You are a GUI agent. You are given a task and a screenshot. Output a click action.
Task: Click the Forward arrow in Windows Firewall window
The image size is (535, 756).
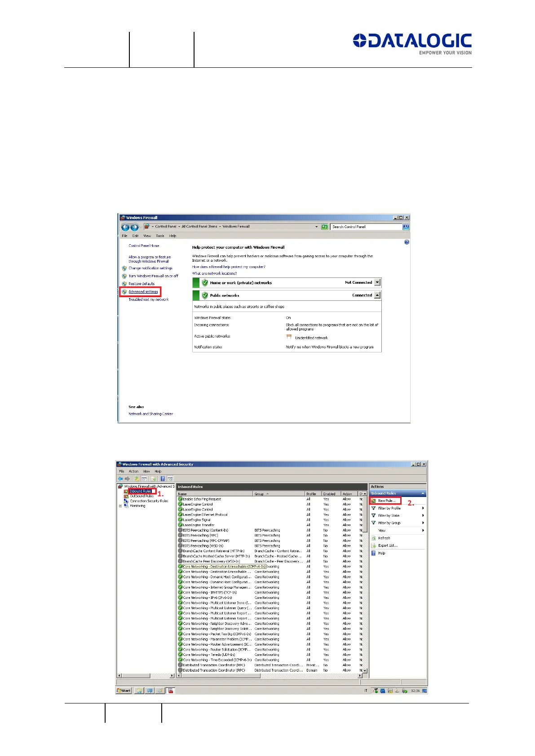134,227
